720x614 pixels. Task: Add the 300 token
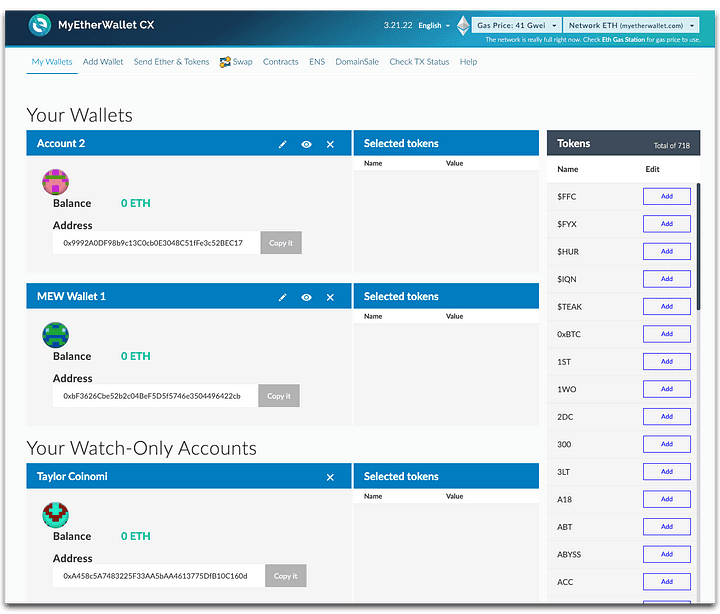pos(667,444)
